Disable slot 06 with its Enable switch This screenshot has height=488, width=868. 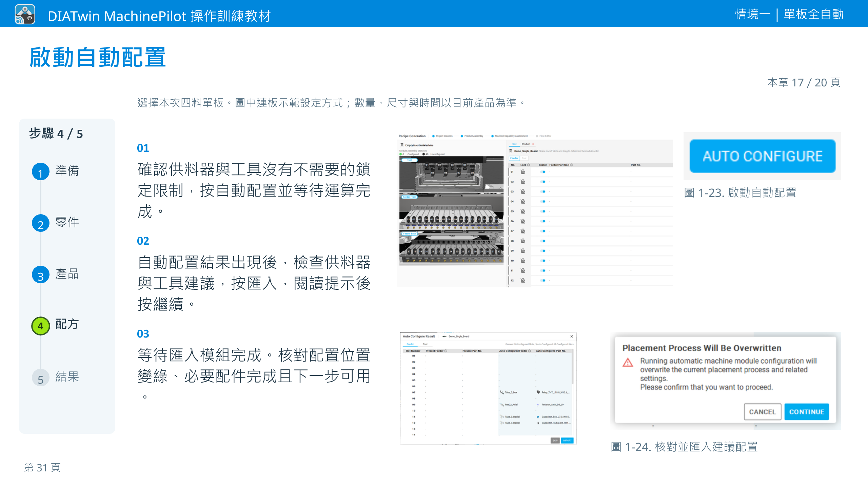[x=543, y=221]
